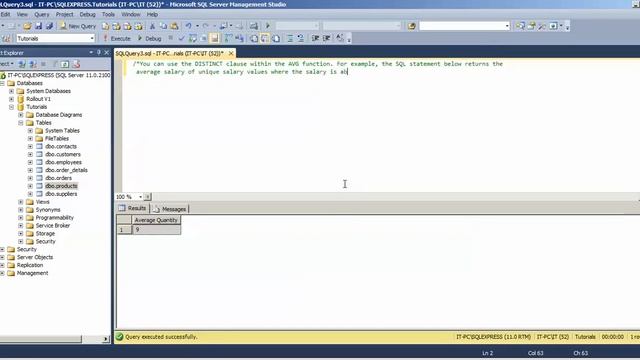The width and height of the screenshot is (640, 360).
Task: Expand the Rollout V1 database node
Action: 11,99
